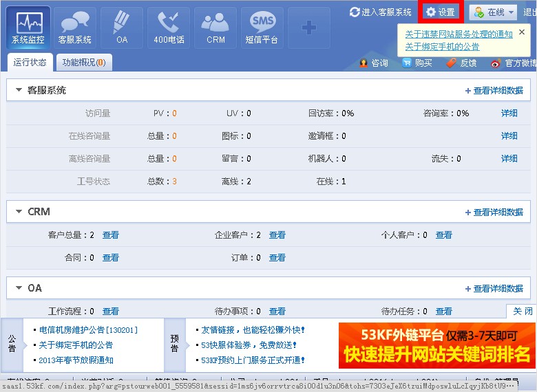Click 查看详细数据 for the CRM section
This screenshot has height=392, width=537.
494,213
